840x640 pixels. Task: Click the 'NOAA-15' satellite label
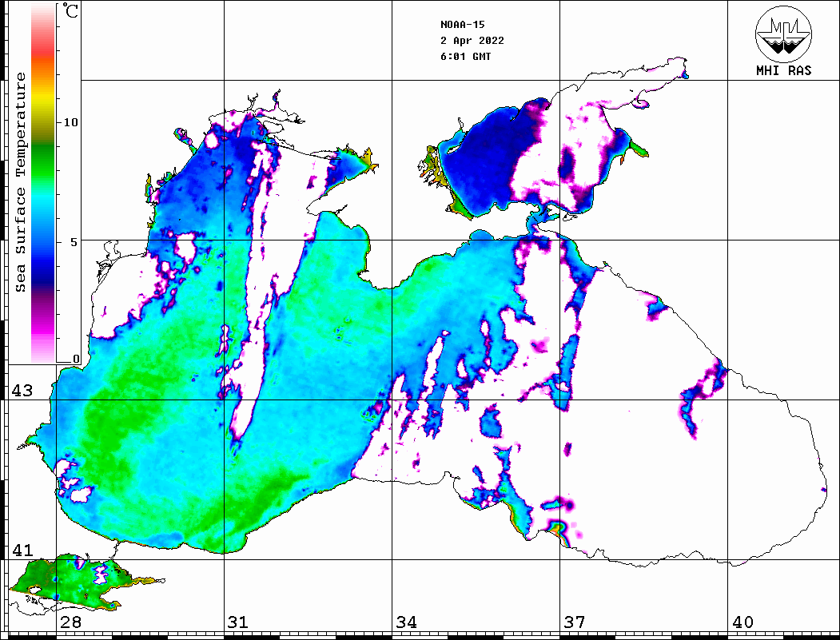462,25
